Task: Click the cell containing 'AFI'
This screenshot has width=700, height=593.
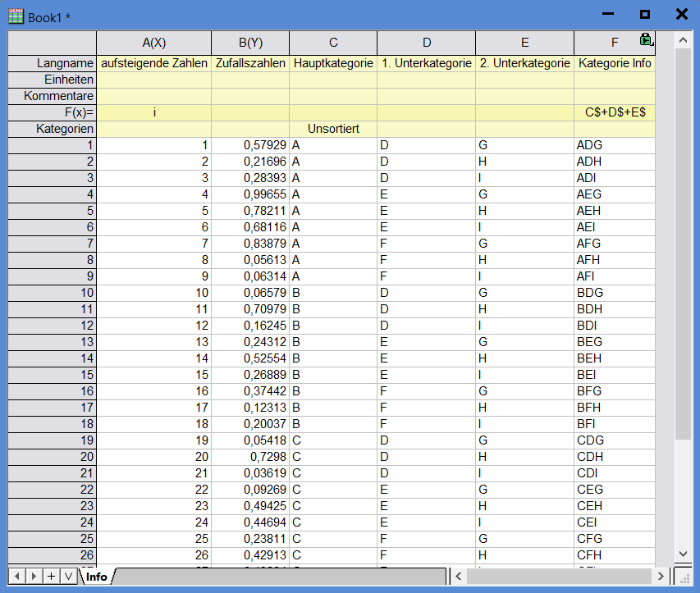Action: [x=615, y=276]
